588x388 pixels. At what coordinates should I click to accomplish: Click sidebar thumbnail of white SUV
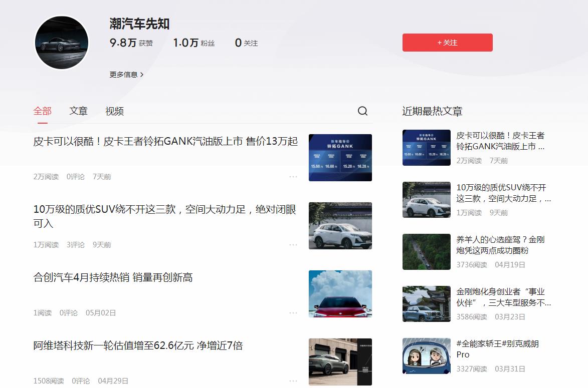(x=427, y=200)
